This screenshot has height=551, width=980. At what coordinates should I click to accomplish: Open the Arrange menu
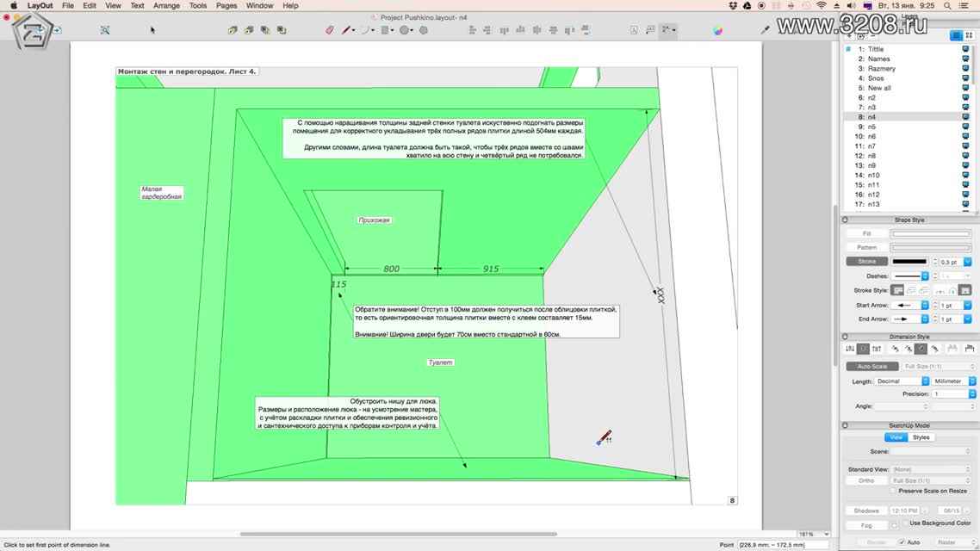(166, 6)
